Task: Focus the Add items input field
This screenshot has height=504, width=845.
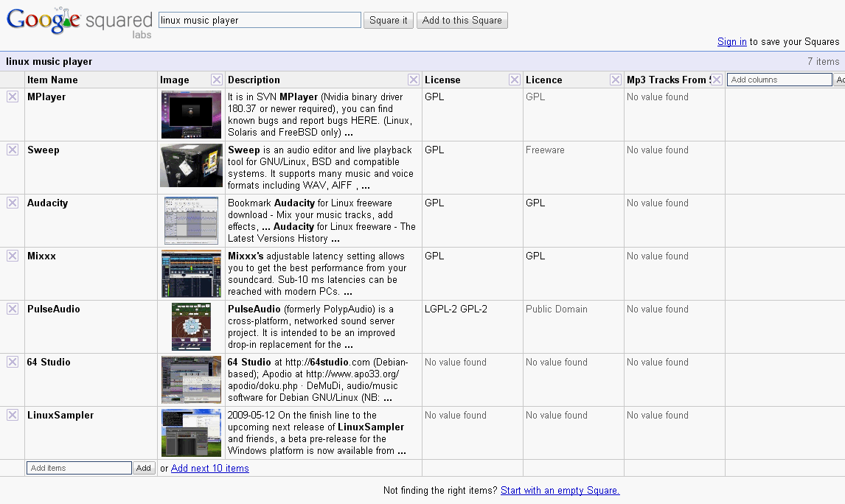Action: (79, 468)
